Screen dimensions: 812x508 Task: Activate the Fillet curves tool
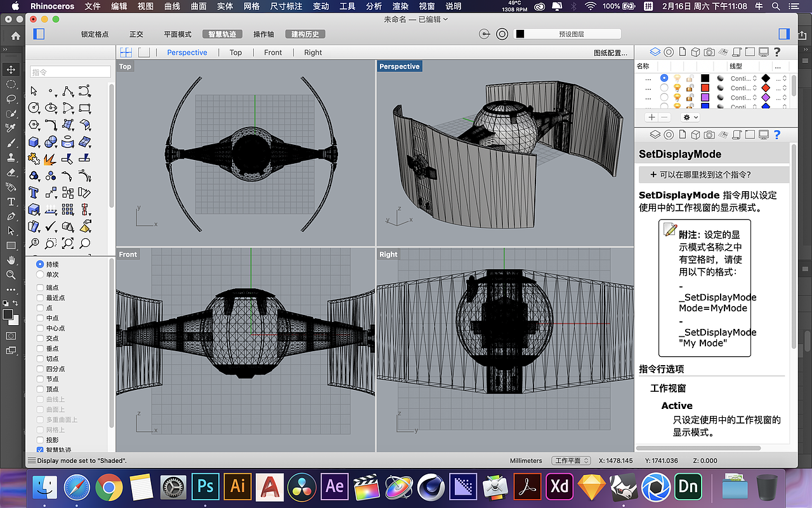click(x=51, y=124)
